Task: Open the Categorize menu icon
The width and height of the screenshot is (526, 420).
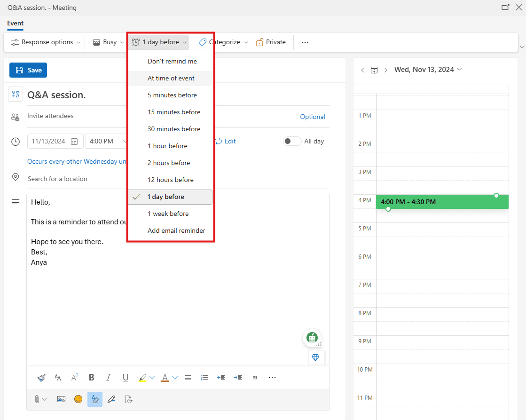Action: click(x=202, y=42)
